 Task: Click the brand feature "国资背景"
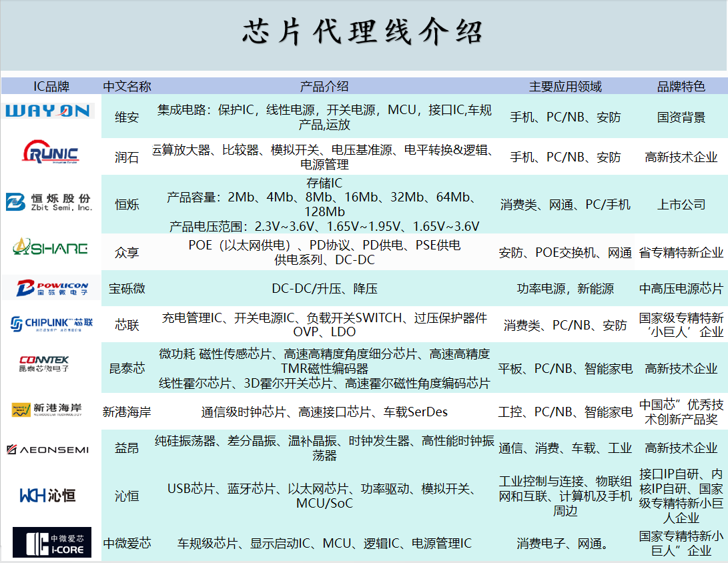tap(681, 117)
